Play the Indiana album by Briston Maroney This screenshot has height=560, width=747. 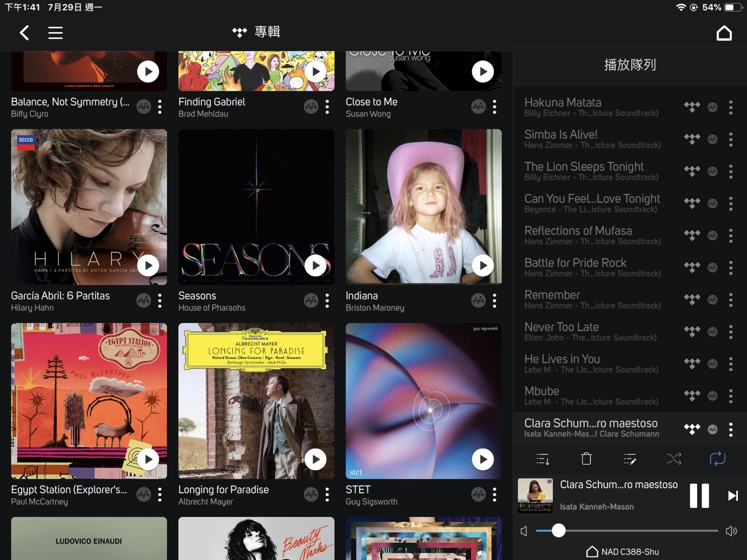(x=483, y=266)
